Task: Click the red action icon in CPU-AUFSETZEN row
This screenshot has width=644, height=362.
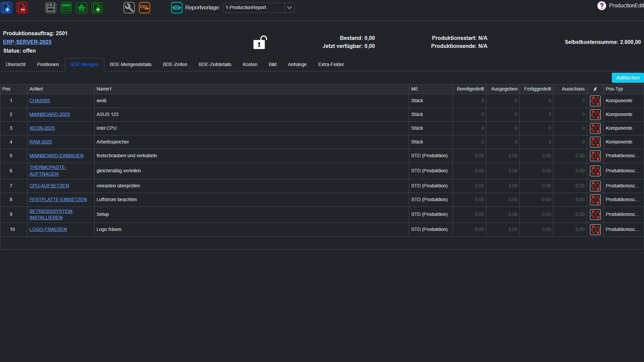Action: [x=595, y=186]
